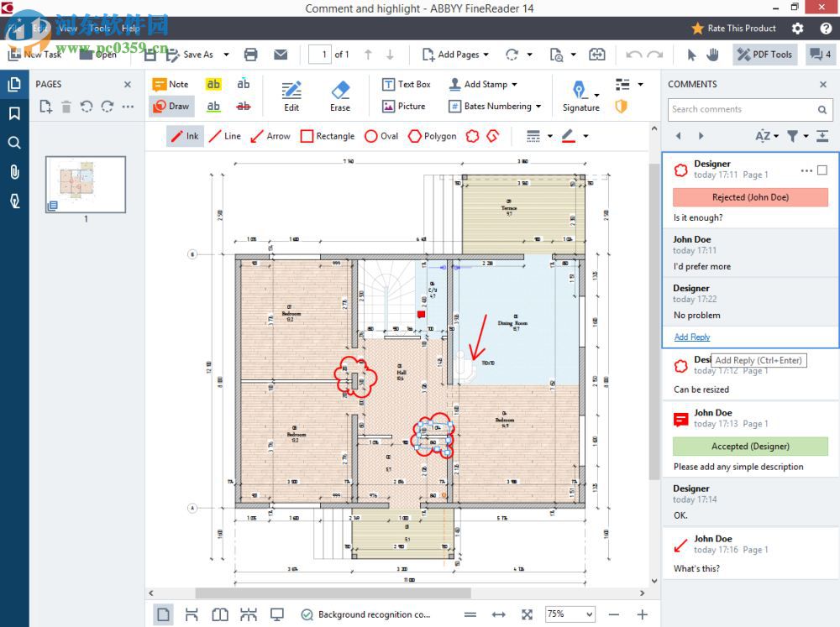Open the Signature tool
This screenshot has height=627, width=840.
(x=580, y=95)
